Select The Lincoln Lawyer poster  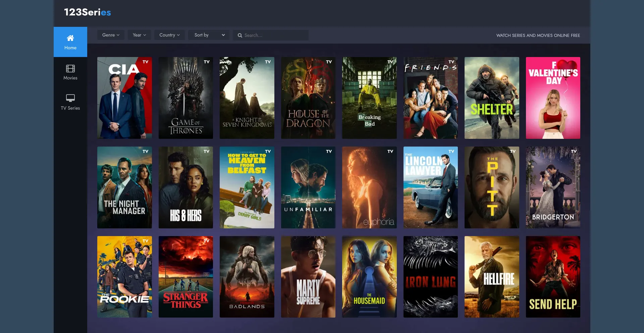coord(431,187)
